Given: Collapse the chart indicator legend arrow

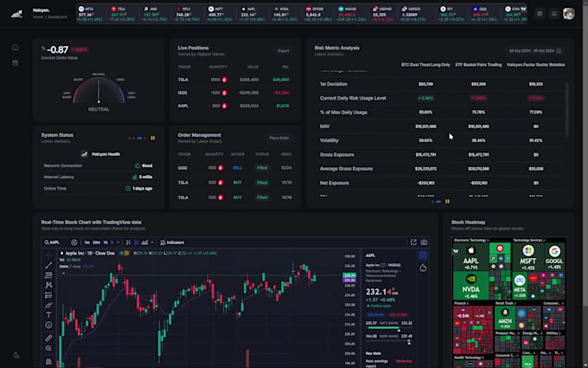Looking at the screenshot, I should pos(64,274).
